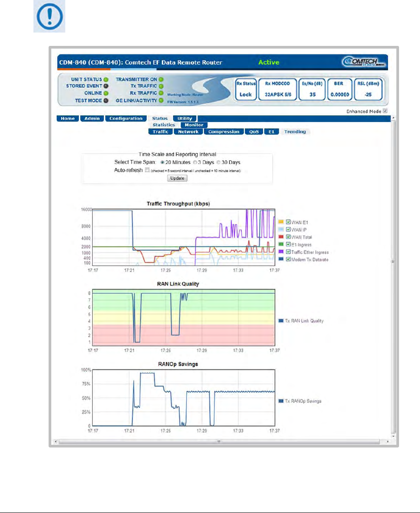
Task: Click the UNIT STATUS green LED
Action: click(106, 79)
